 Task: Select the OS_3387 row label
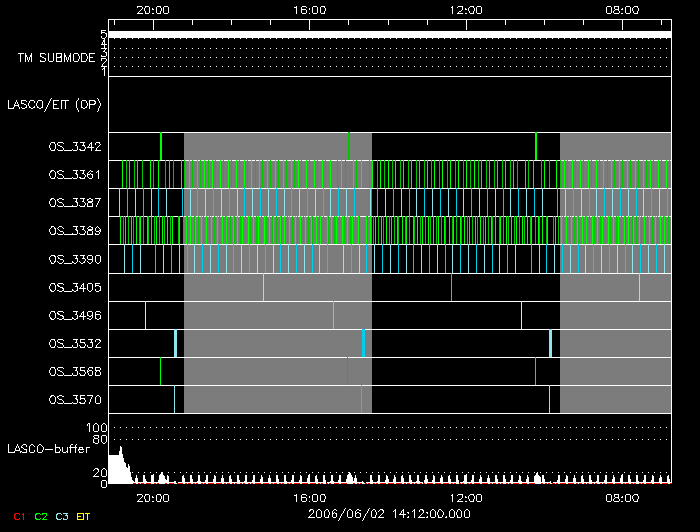[x=75, y=203]
